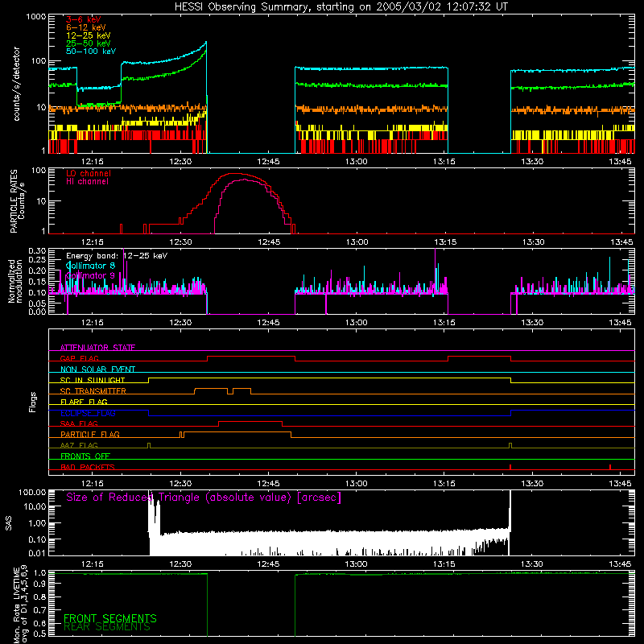The image size is (644, 644).
Task: Click the 13:15 tick label under the Flags panel
Action: 444,484
